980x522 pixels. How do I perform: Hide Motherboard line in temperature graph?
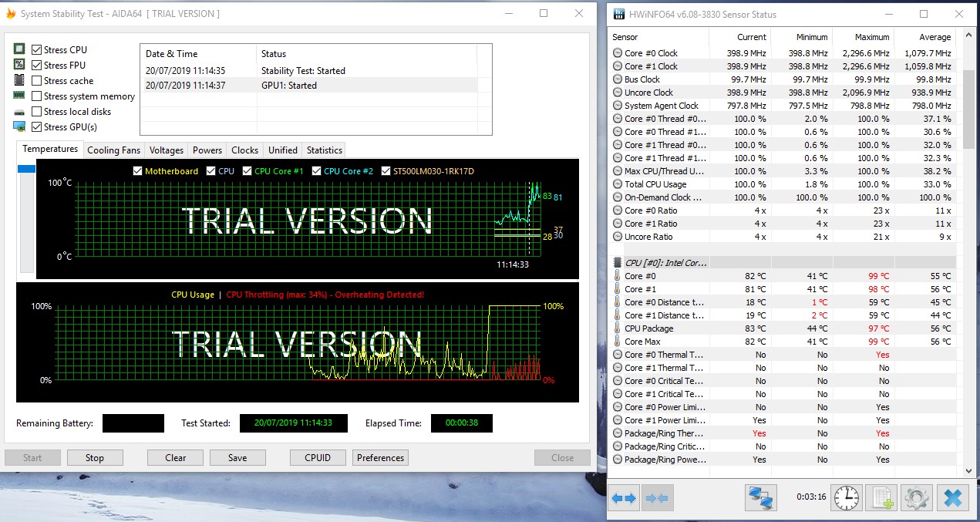[x=138, y=171]
